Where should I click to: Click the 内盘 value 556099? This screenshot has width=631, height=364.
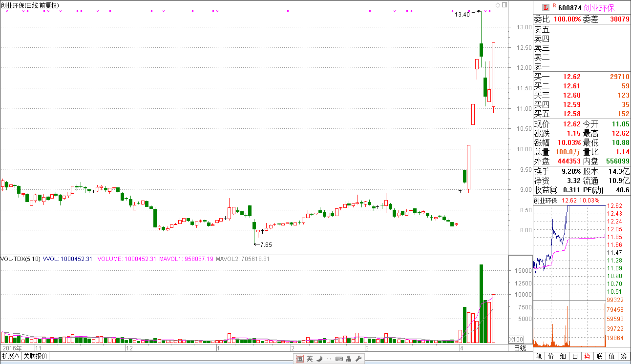coord(618,161)
